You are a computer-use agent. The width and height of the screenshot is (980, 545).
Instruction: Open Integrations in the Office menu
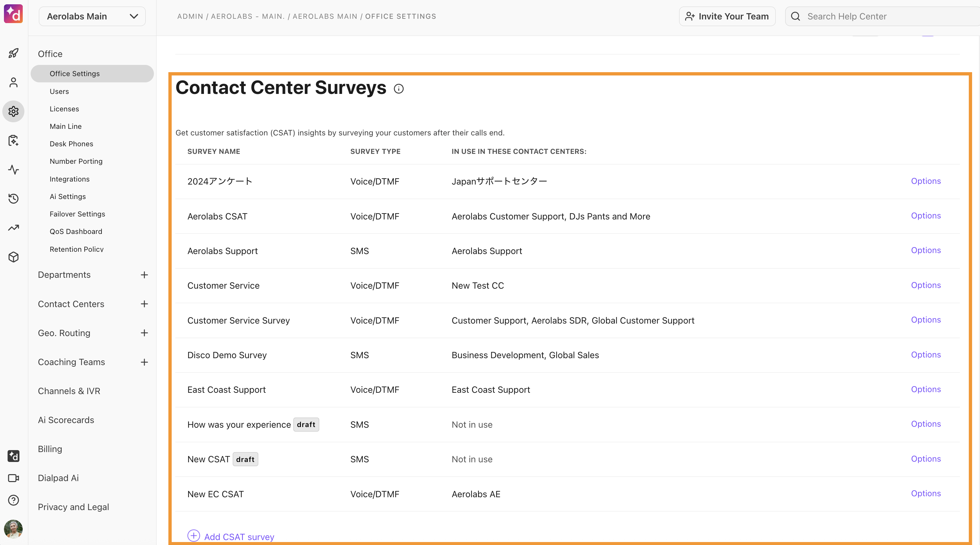point(70,179)
